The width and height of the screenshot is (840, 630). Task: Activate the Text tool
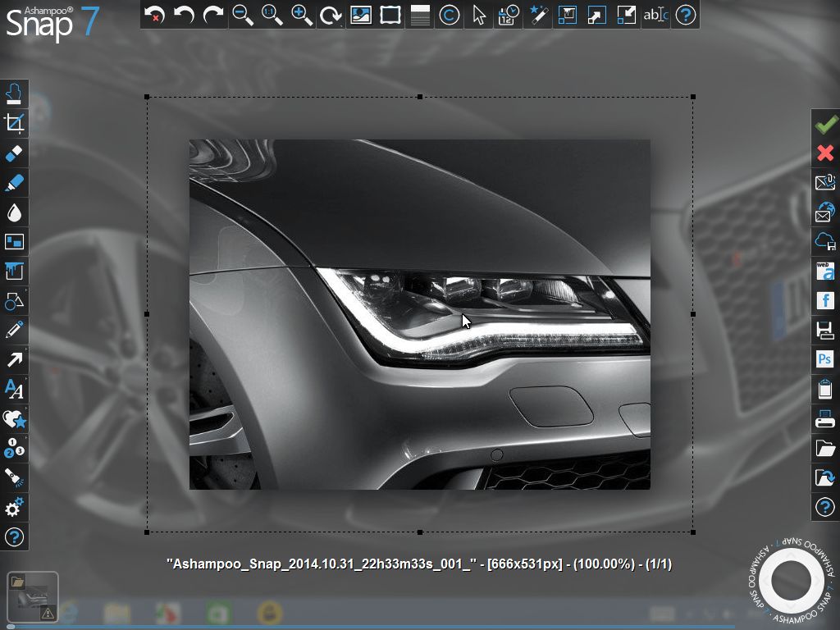pos(15,390)
